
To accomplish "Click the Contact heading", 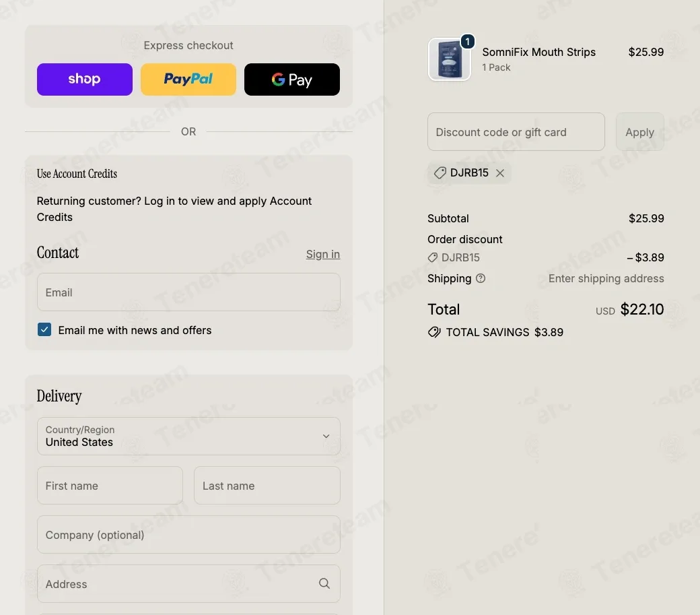I will point(58,253).
